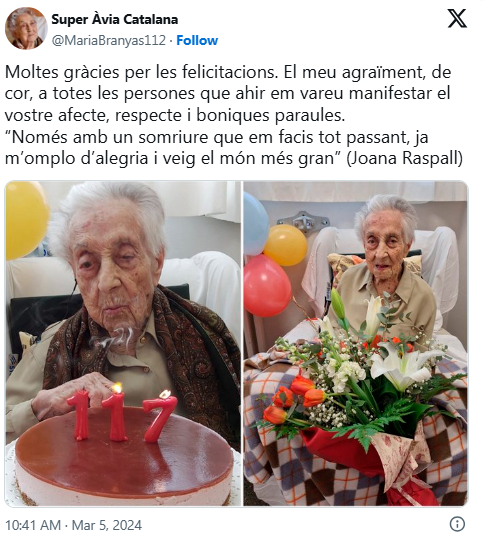
Task: Click the brown-glazed cake in left photo
Action: [124, 456]
